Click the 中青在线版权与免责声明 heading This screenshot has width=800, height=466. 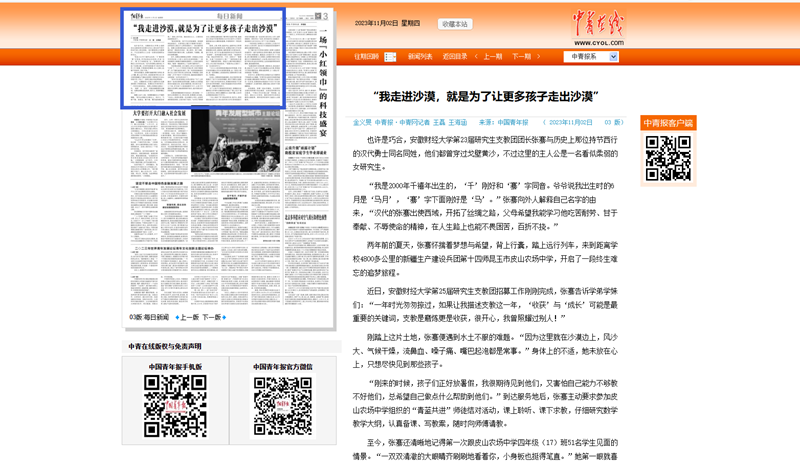pos(164,346)
